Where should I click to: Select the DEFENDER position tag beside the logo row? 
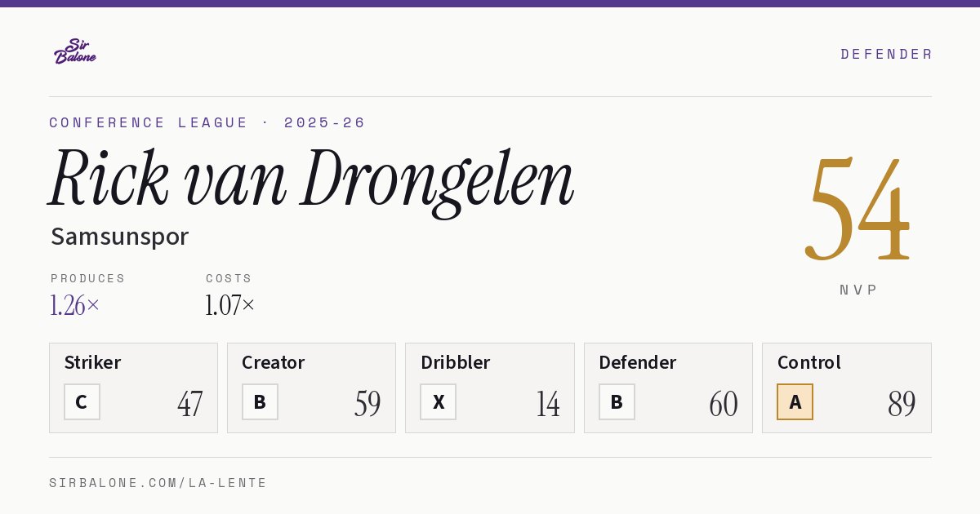886,54
